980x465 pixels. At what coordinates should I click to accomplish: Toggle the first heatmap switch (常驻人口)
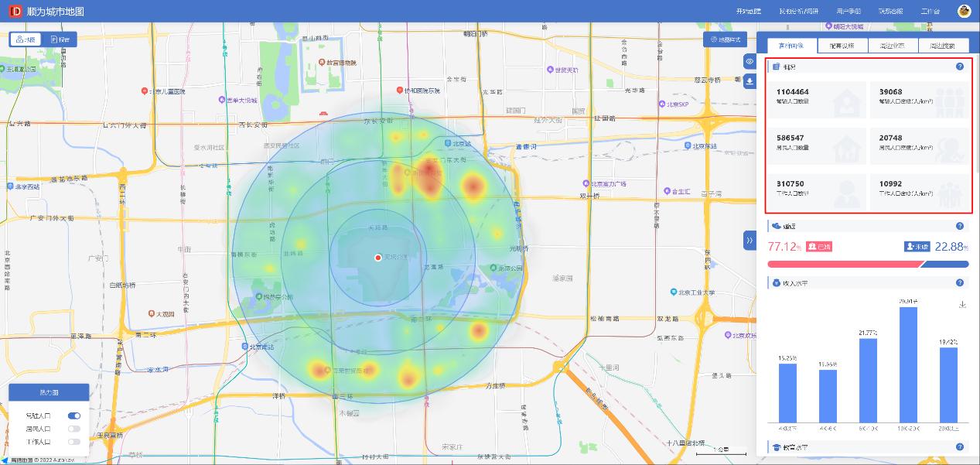74,415
